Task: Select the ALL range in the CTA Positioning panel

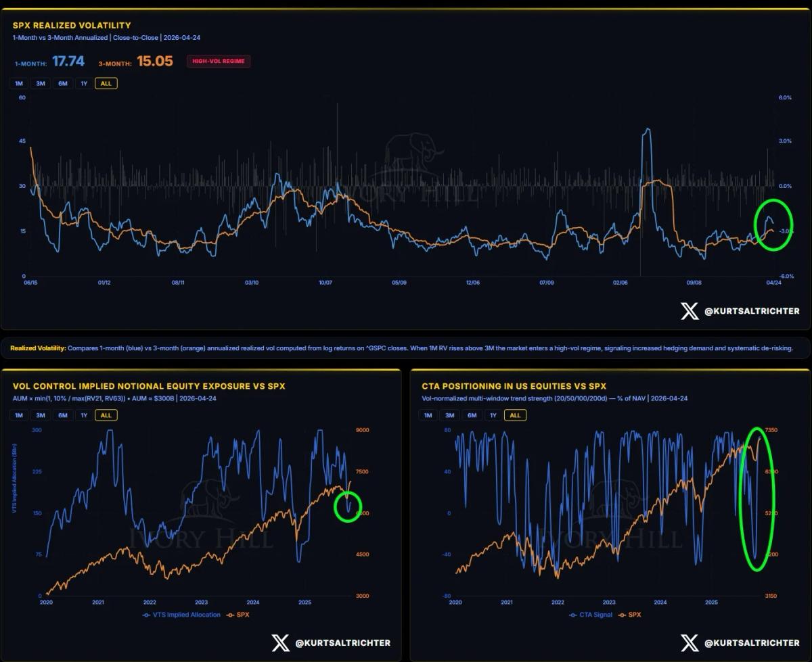Action: pos(515,415)
